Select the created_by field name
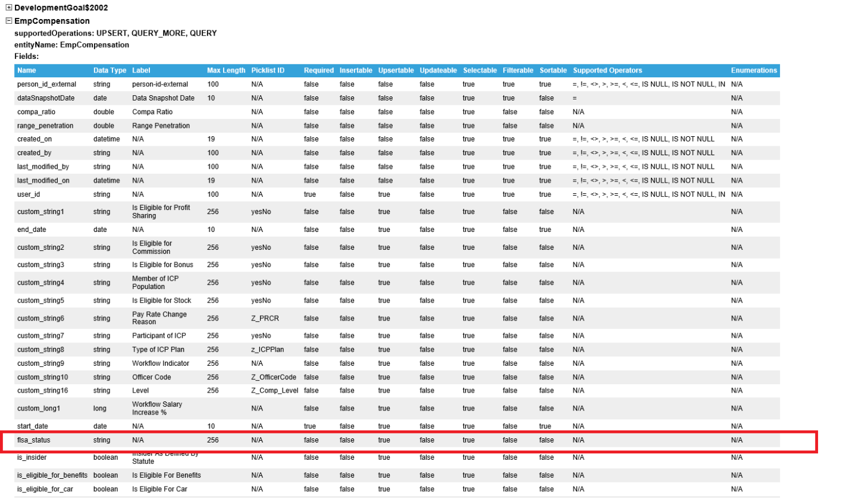Screen dimensions: 868x502 34,153
